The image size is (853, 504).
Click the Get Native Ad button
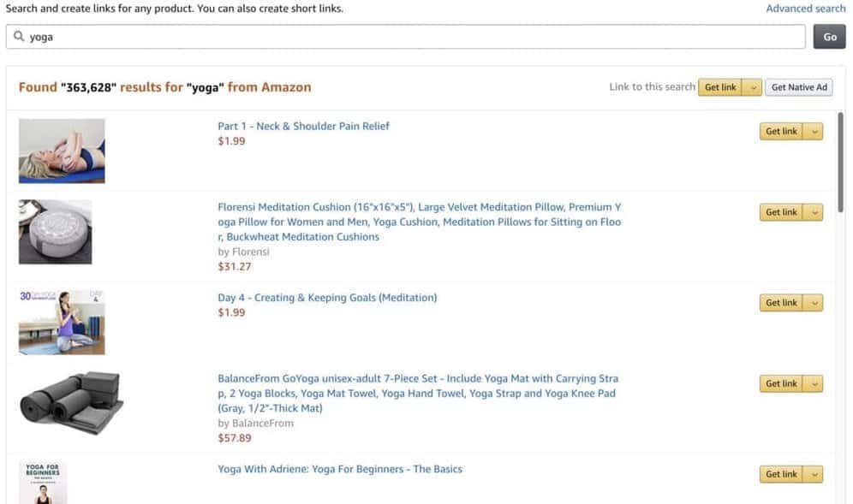click(x=798, y=87)
